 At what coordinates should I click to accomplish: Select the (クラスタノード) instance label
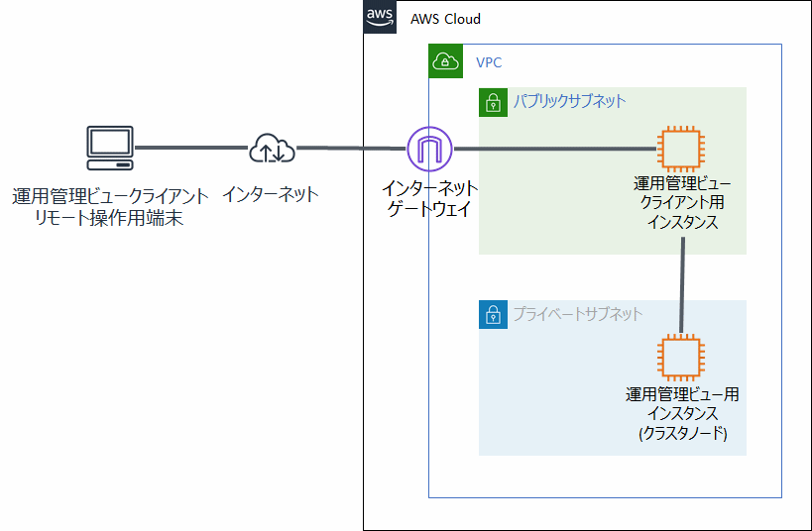coord(681,433)
